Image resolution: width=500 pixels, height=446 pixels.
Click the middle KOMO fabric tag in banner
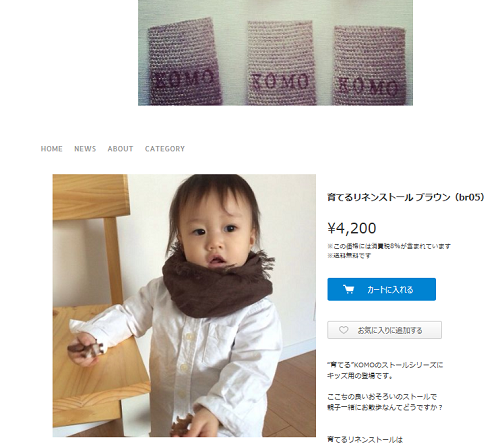tap(281, 62)
